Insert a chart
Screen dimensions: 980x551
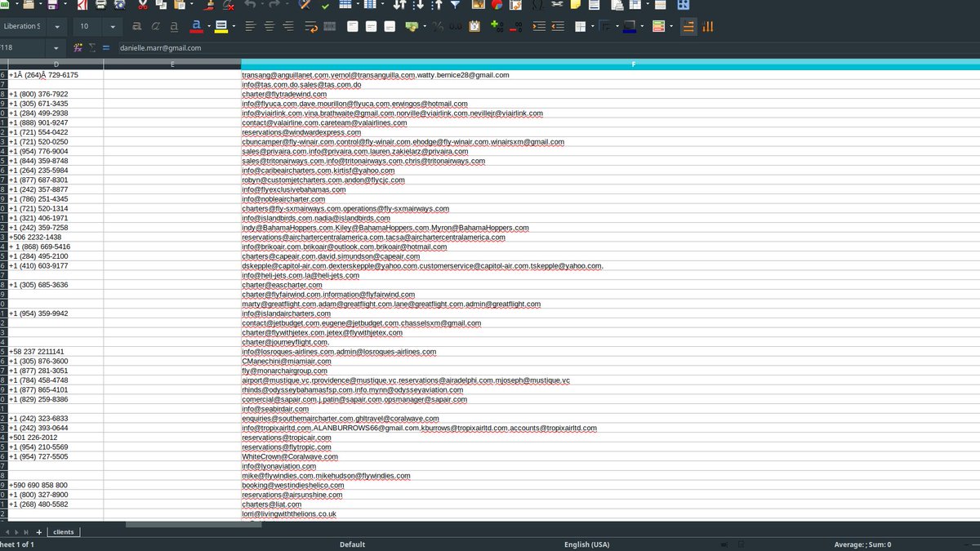tap(497, 5)
